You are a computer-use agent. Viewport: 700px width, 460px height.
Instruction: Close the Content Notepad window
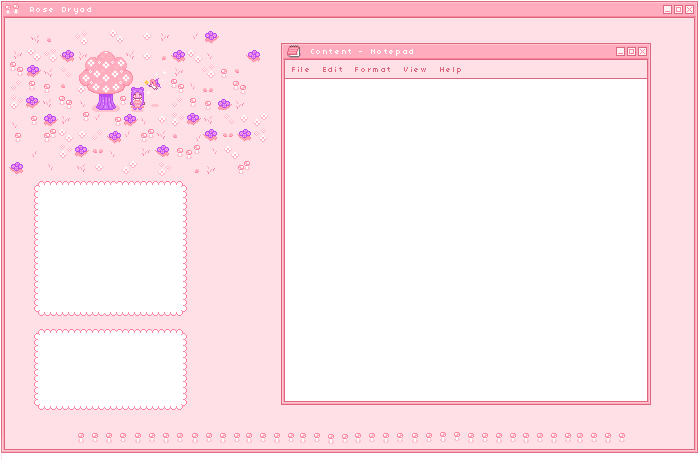pos(642,51)
